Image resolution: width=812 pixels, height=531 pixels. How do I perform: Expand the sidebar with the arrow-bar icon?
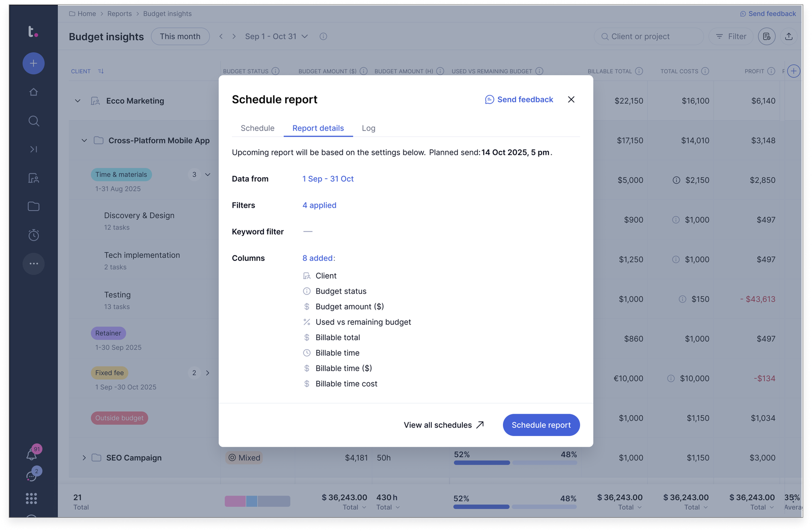click(x=33, y=149)
